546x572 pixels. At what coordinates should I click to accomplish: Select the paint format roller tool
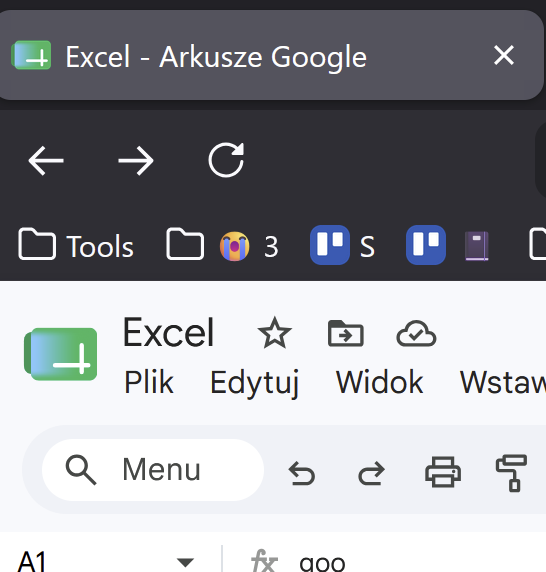(x=511, y=473)
